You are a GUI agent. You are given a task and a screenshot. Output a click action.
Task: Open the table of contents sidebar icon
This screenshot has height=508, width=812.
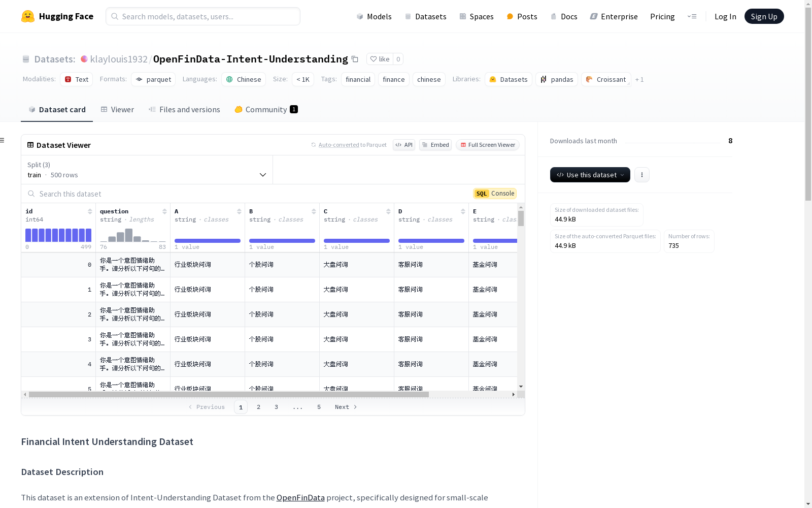pos(3,140)
